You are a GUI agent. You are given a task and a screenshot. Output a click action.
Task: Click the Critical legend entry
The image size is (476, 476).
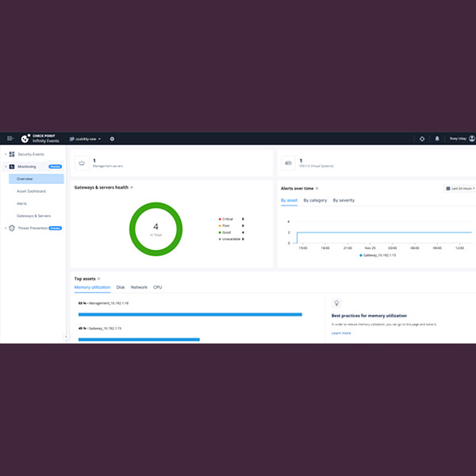pyautogui.click(x=232, y=219)
